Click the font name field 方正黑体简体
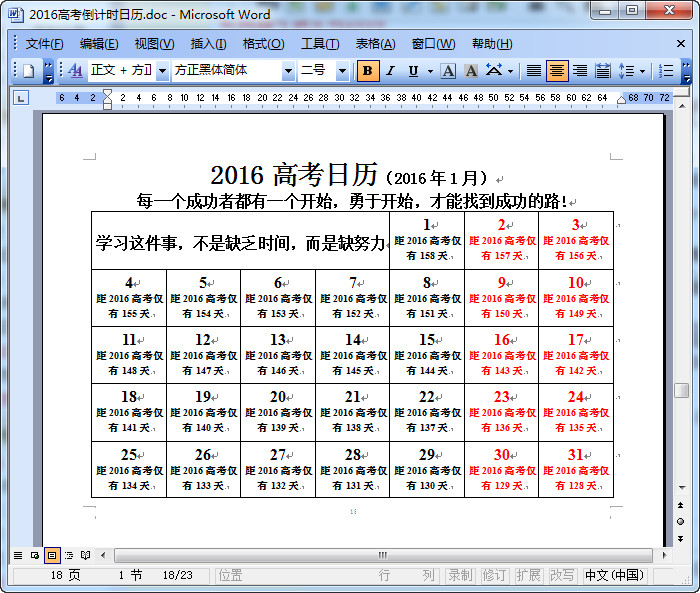700x593 pixels. [227, 70]
